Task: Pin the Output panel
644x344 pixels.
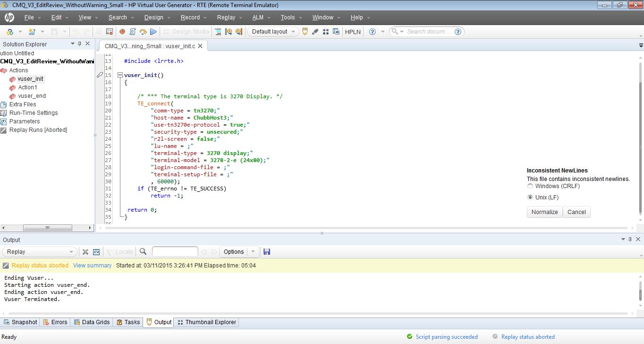Action: point(630,240)
